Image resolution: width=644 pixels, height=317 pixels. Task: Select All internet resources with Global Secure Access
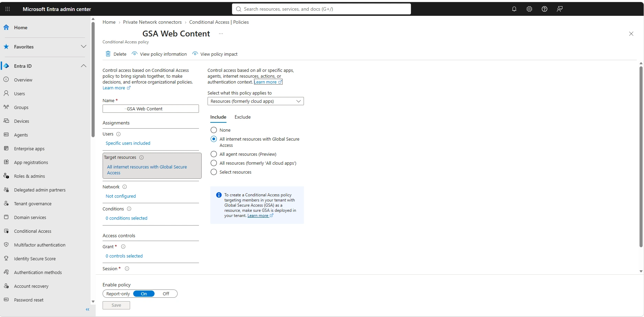[214, 139]
